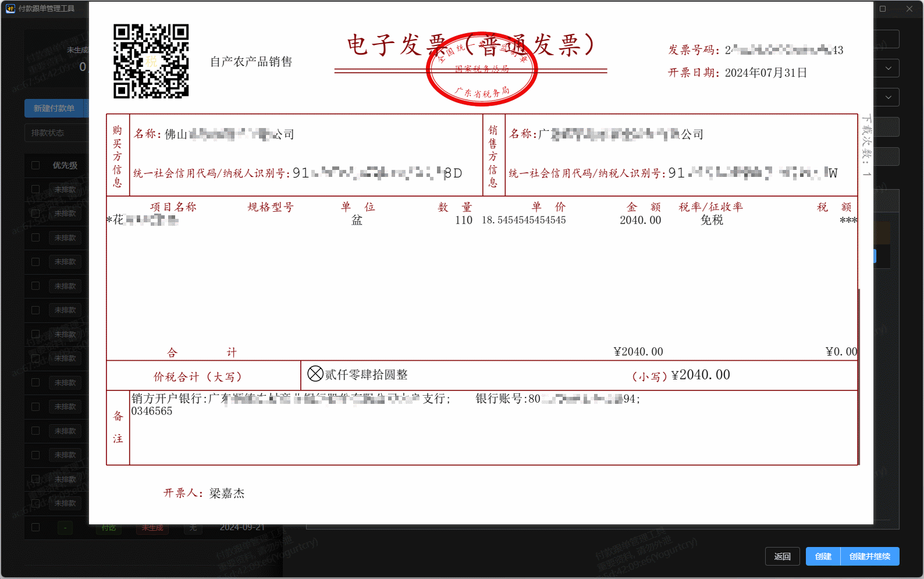Close the 付款跟单管理工具 window
Viewport: 924px width, 579px height.
[909, 9]
